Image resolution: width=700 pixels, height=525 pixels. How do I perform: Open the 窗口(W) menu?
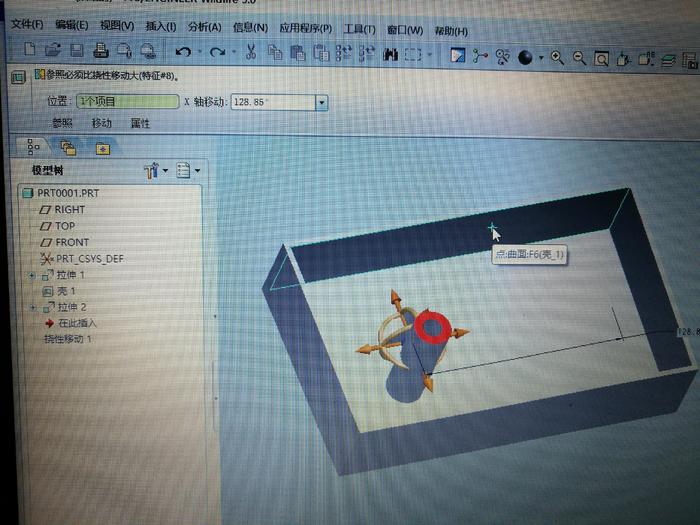click(405, 31)
